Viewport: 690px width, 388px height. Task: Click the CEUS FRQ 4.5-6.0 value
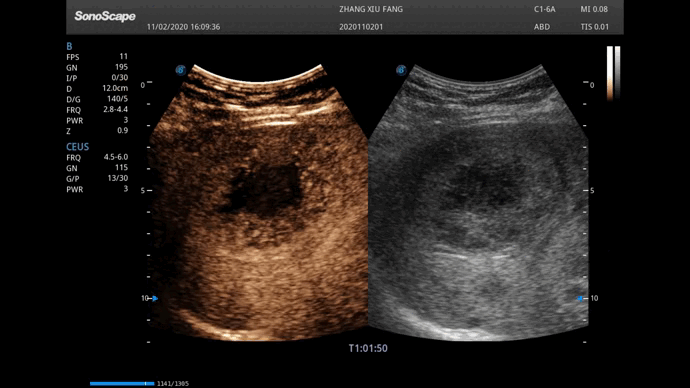116,157
